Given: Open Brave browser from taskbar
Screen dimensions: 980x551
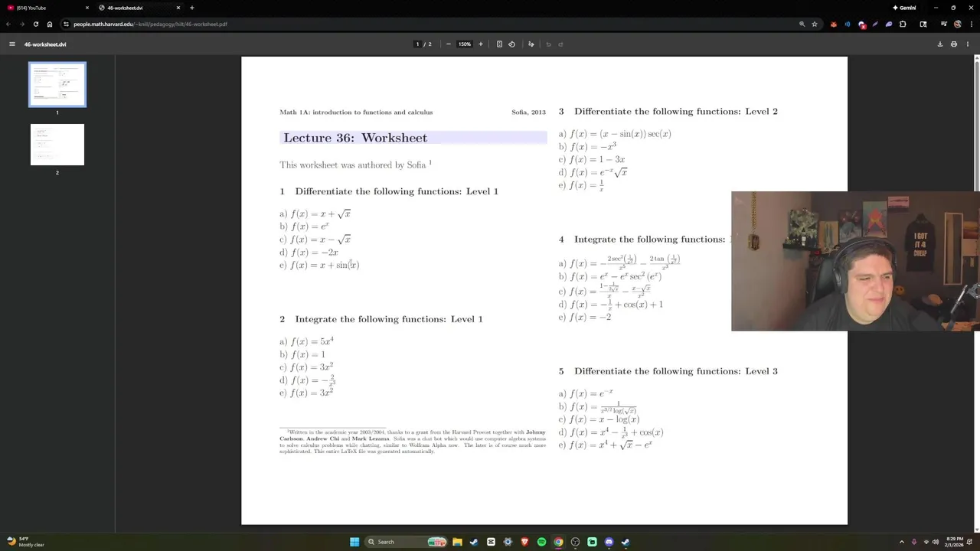Looking at the screenshot, I should 524,542.
